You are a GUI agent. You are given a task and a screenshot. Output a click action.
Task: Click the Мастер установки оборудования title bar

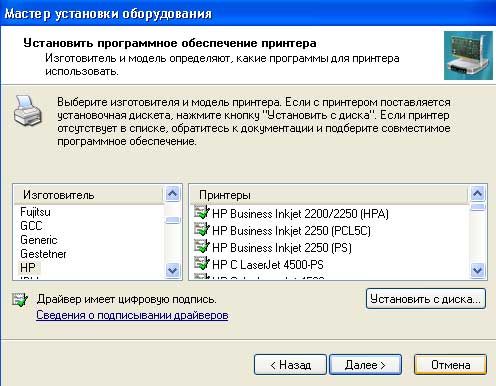248,13
